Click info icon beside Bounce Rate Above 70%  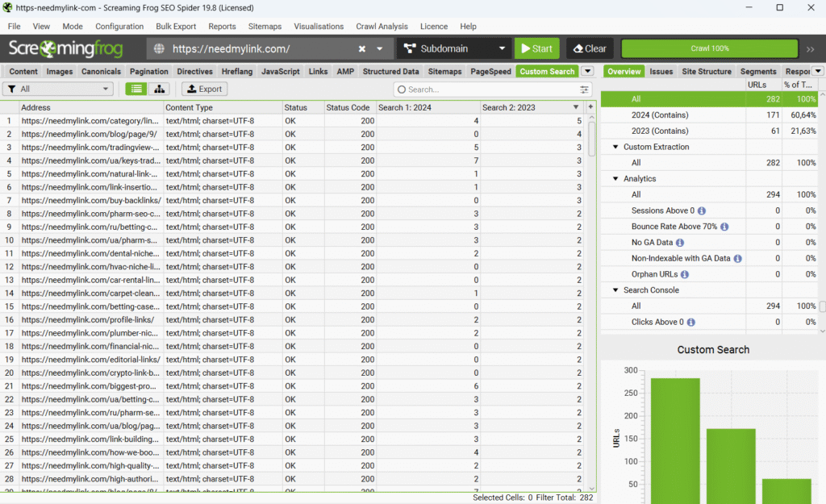coord(724,227)
